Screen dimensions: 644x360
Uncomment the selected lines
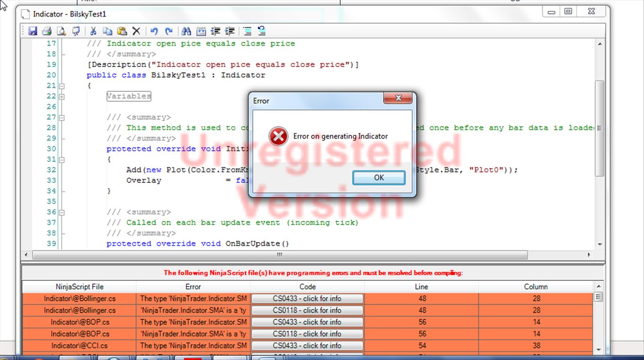coord(262,31)
